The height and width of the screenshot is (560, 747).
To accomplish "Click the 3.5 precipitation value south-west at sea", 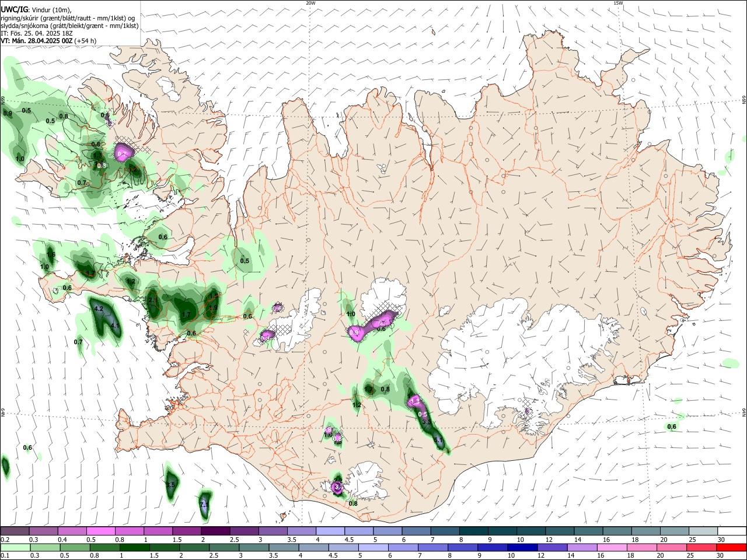I will (x=171, y=485).
